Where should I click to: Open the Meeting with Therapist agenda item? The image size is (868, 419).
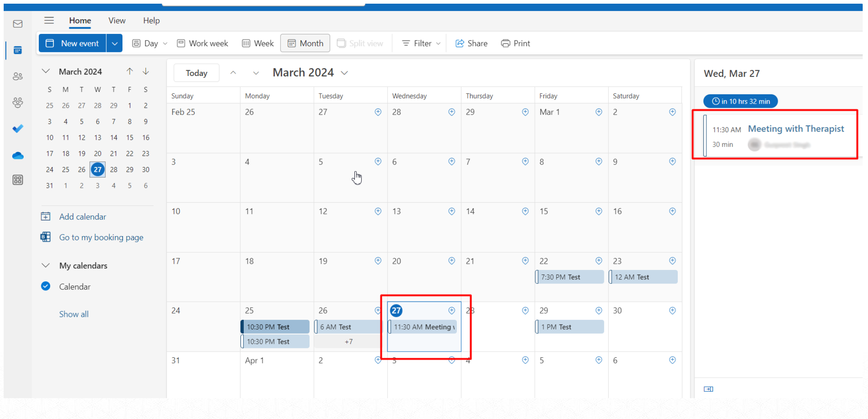(x=795, y=129)
